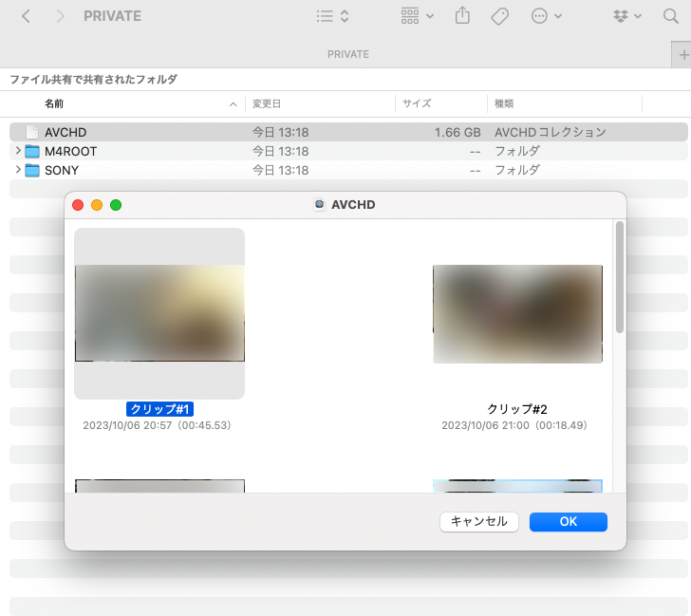Click the 2023/10/06 21:00 clip date text
Screen dimensions: 691x616
[x=514, y=425]
